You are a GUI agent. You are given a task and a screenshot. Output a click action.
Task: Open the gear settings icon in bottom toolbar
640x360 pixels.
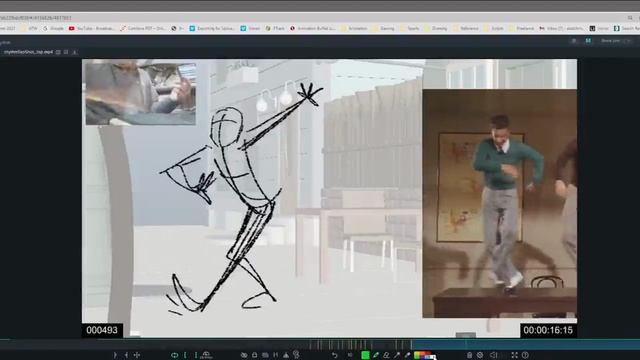pyautogui.click(x=480, y=355)
